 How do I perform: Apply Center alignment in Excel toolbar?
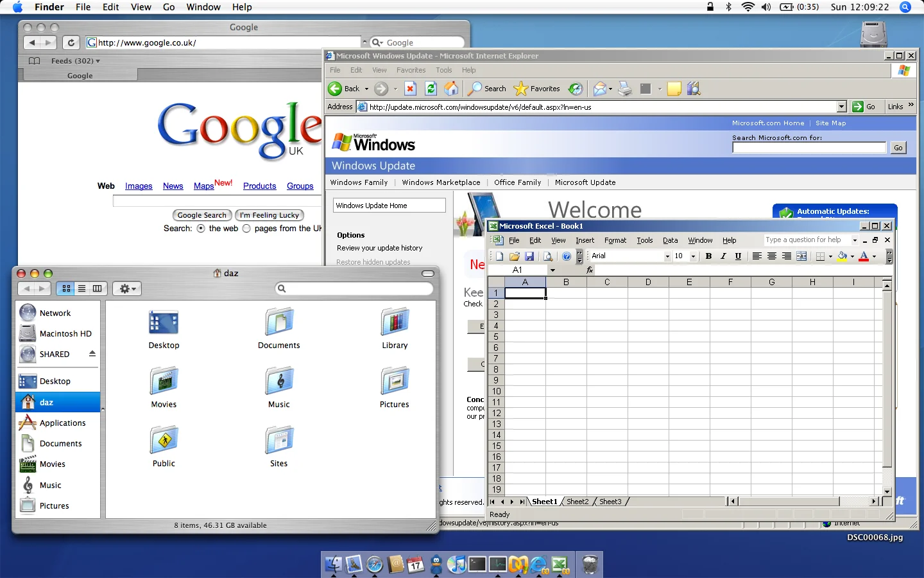coord(772,256)
